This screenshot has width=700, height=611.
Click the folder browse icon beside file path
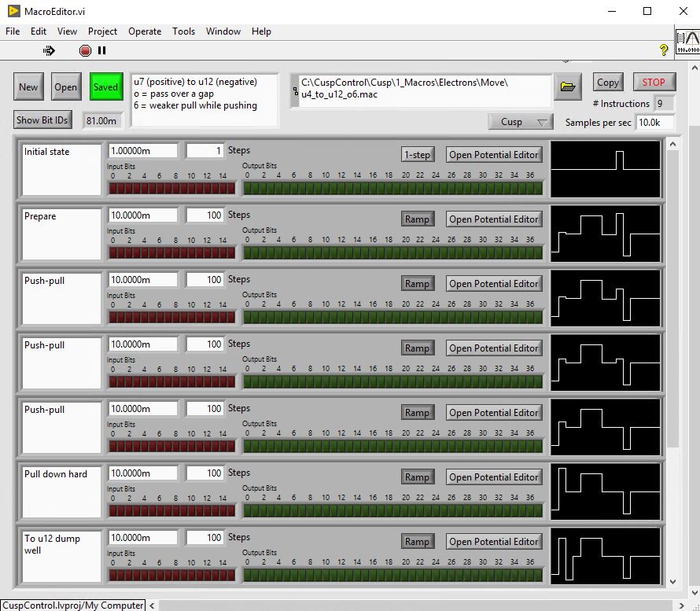coord(567,86)
